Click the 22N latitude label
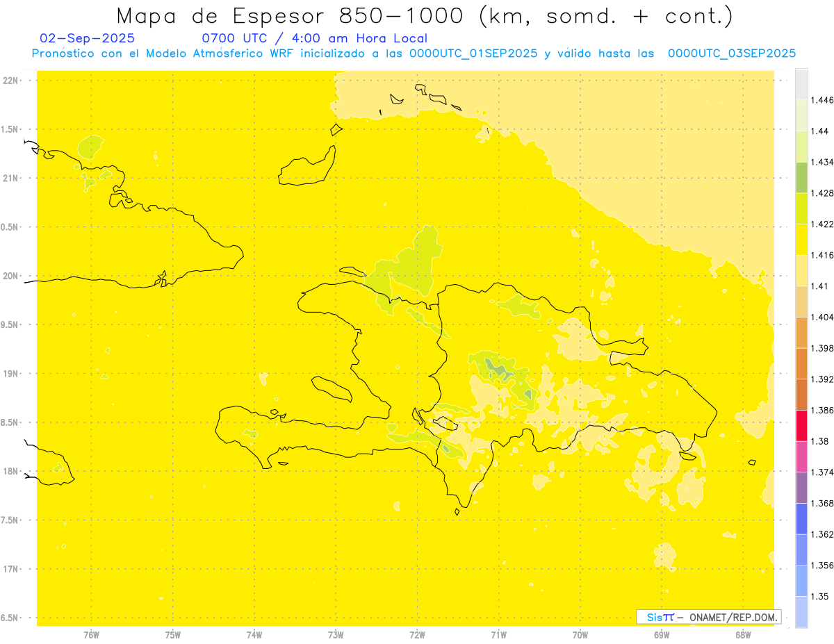This screenshot has width=834, height=644. (x=10, y=81)
